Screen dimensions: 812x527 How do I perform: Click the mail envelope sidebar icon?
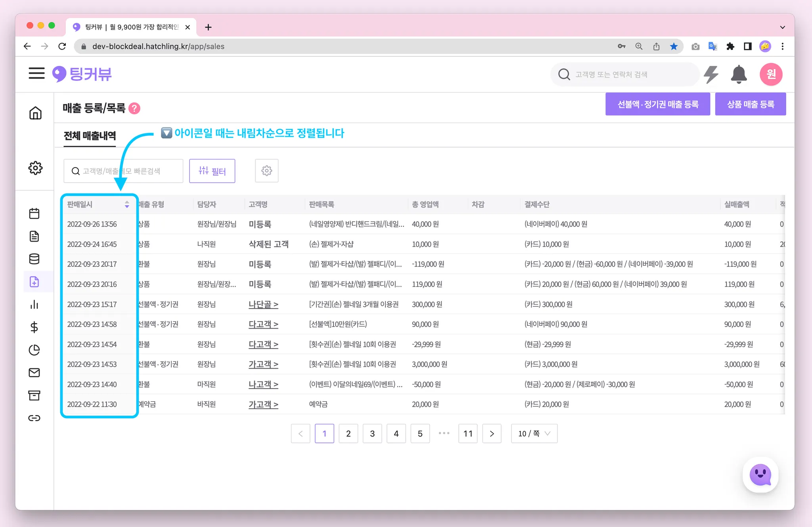pyautogui.click(x=34, y=373)
